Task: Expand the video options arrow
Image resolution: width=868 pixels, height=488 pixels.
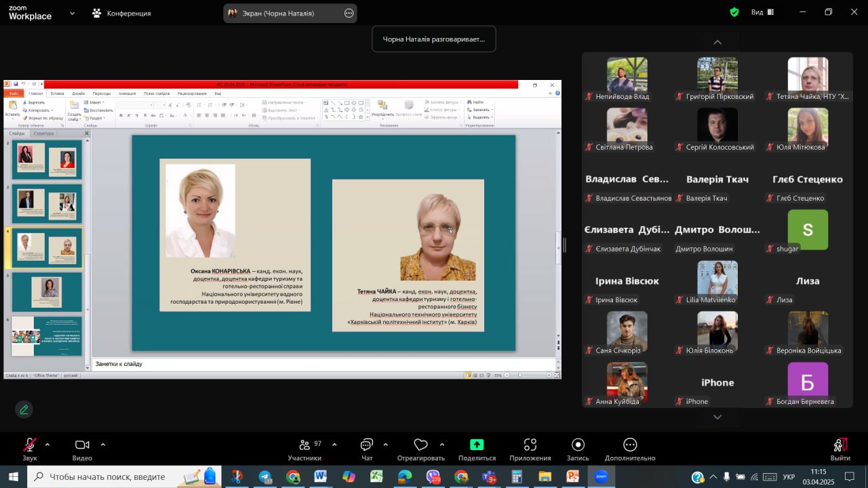Action: point(103,445)
